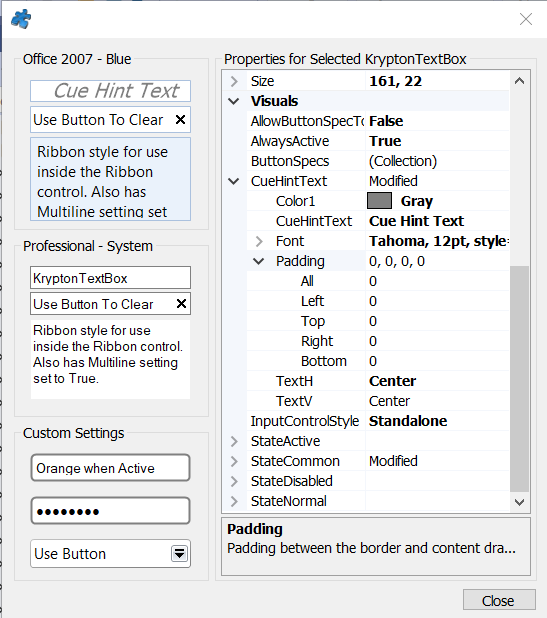This screenshot has height=618, width=547.
Task: Clear the Office 2007 text box with the X
Action: 180,119
